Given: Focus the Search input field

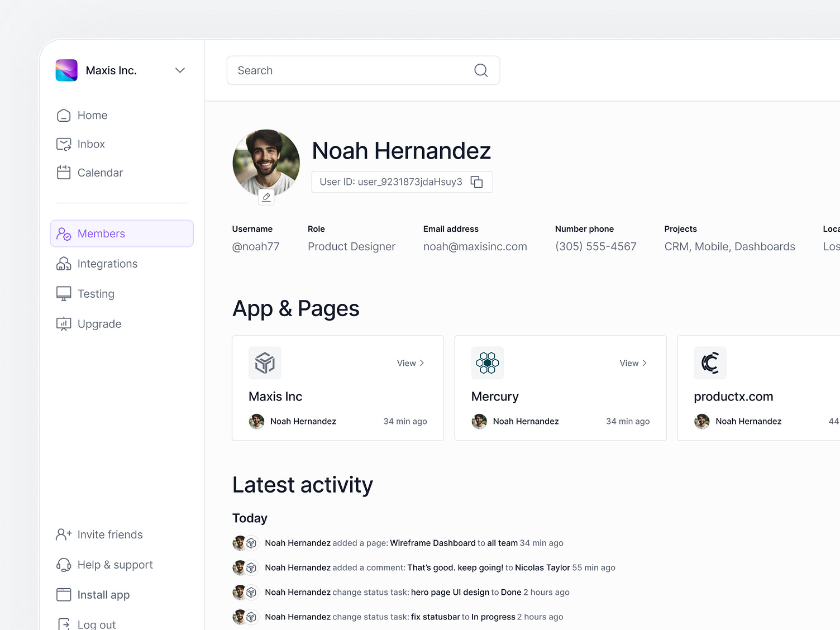Looking at the screenshot, I should click(363, 70).
